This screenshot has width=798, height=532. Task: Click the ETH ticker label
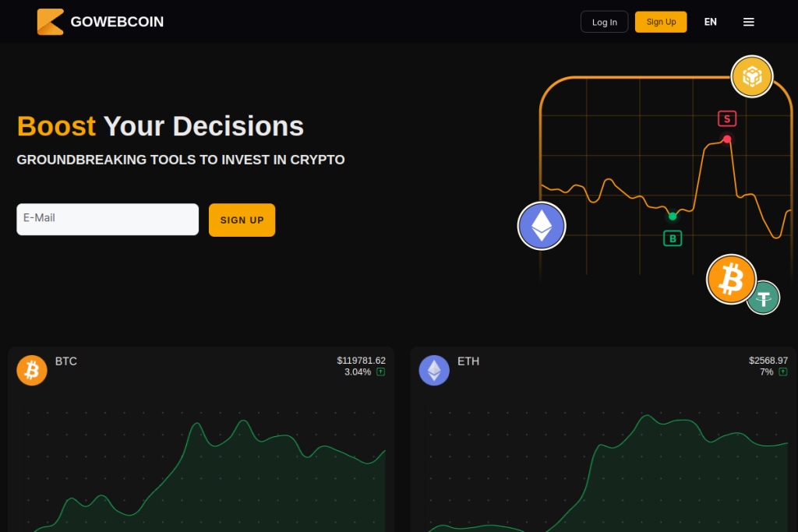468,361
